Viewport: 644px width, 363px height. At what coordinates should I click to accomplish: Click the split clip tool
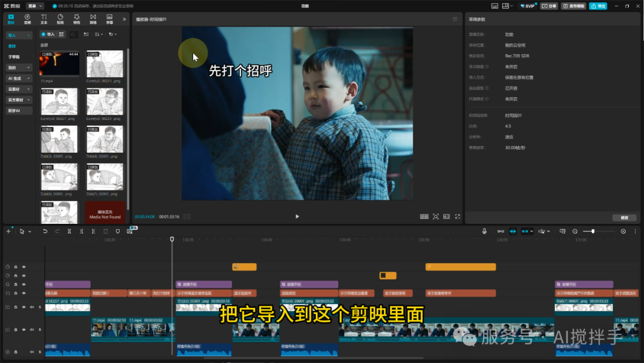69,232
